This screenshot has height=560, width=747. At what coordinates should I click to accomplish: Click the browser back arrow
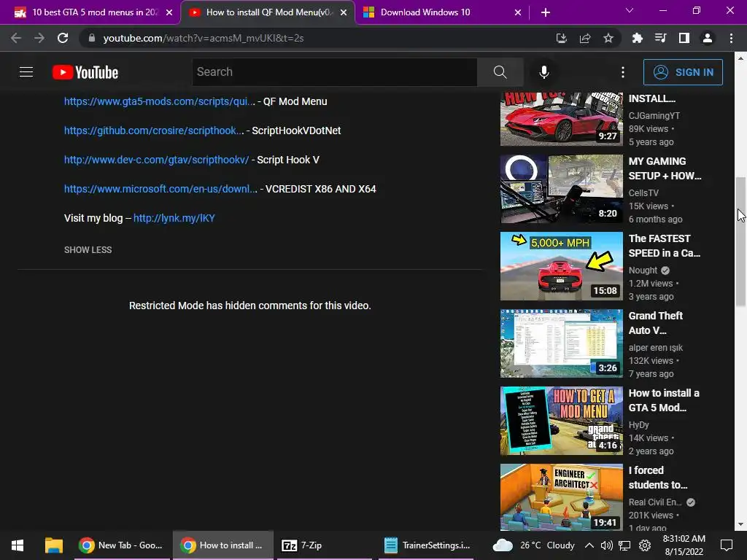coord(16,38)
